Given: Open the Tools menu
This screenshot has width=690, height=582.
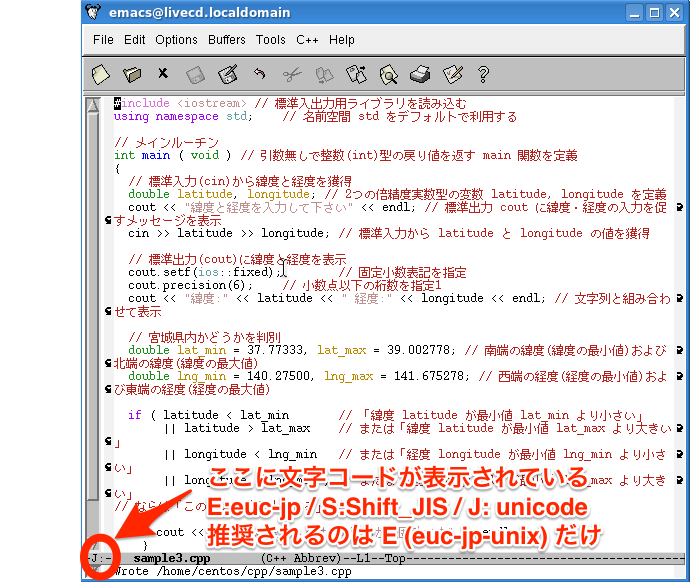Looking at the screenshot, I should (x=271, y=40).
